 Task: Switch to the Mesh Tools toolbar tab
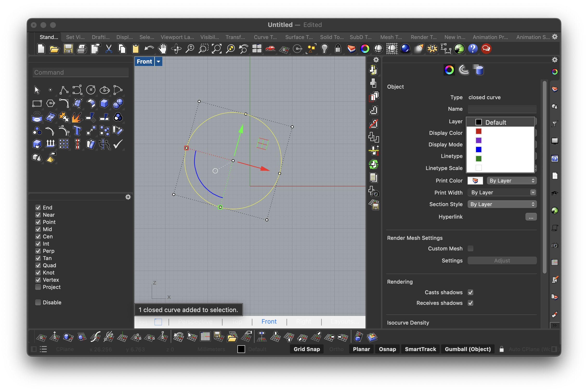[x=391, y=37]
